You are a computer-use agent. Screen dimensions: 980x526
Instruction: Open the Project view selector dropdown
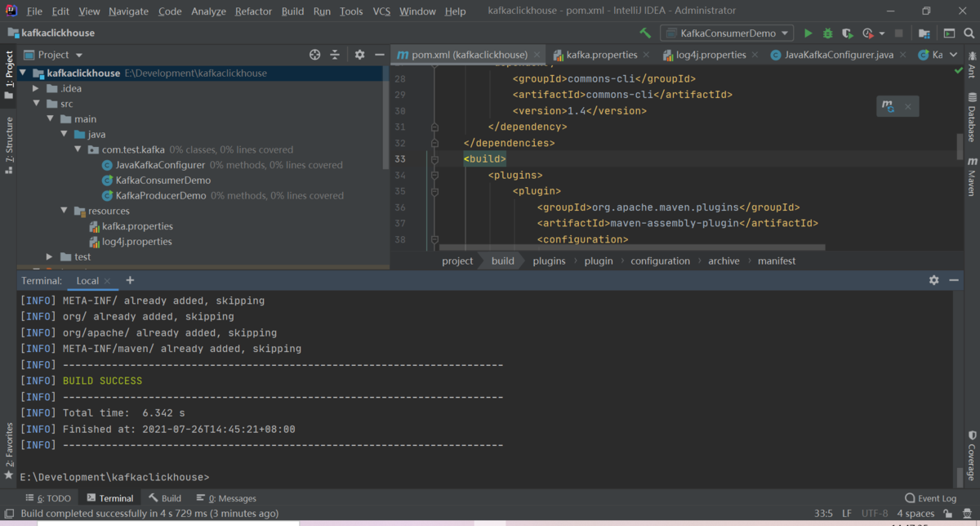tap(54, 55)
